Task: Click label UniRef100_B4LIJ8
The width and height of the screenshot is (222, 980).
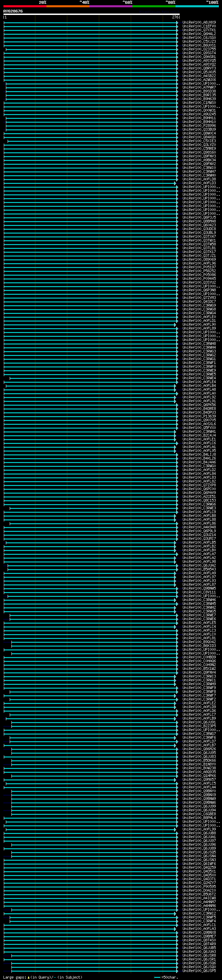Action: pyautogui.click(x=199, y=455)
